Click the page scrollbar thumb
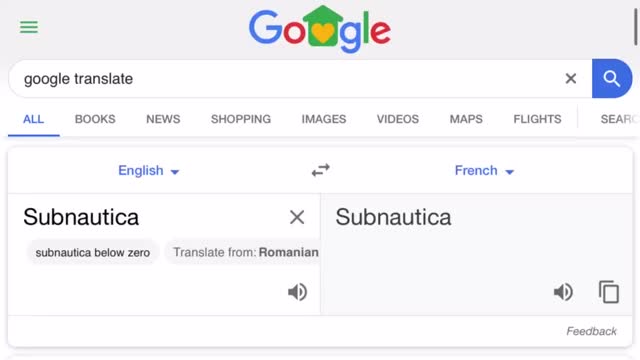This screenshot has height=360, width=640. point(636,27)
